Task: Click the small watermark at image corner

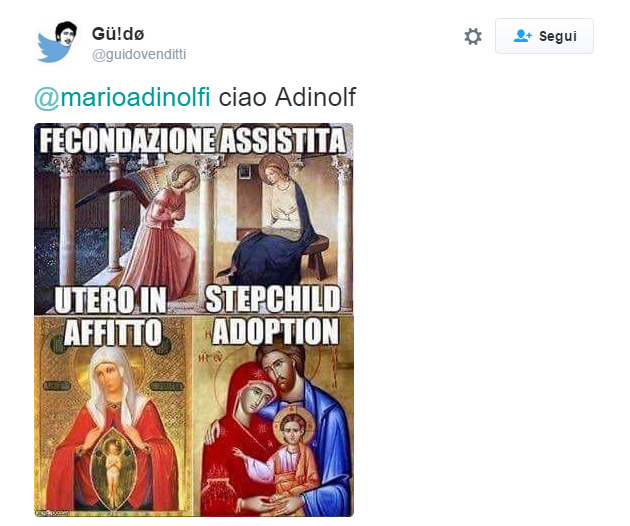Action: (52, 513)
